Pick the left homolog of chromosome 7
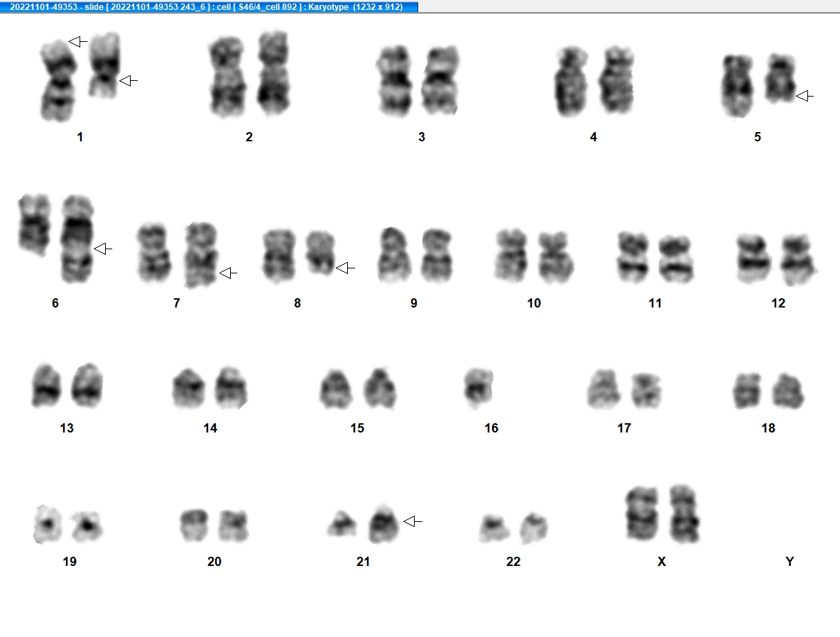840x637 pixels. (154, 253)
